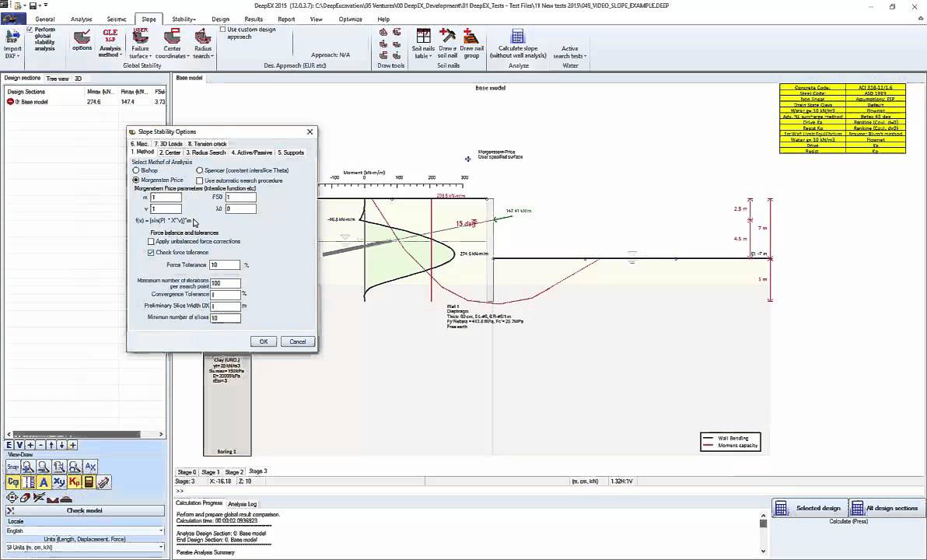
Task: Click the Force Tolerance input field
Action: point(225,265)
